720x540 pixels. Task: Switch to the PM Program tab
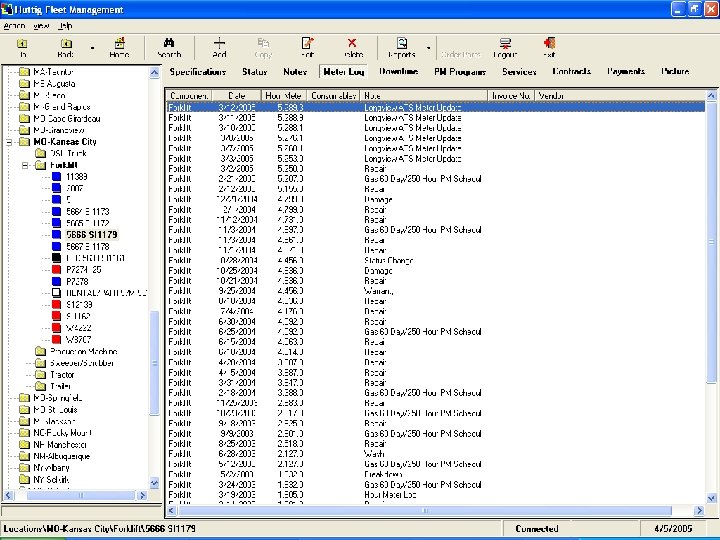tap(460, 72)
